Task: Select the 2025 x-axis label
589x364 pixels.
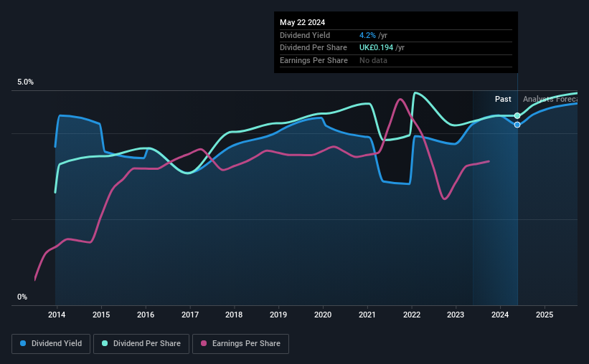Action: [545, 315]
